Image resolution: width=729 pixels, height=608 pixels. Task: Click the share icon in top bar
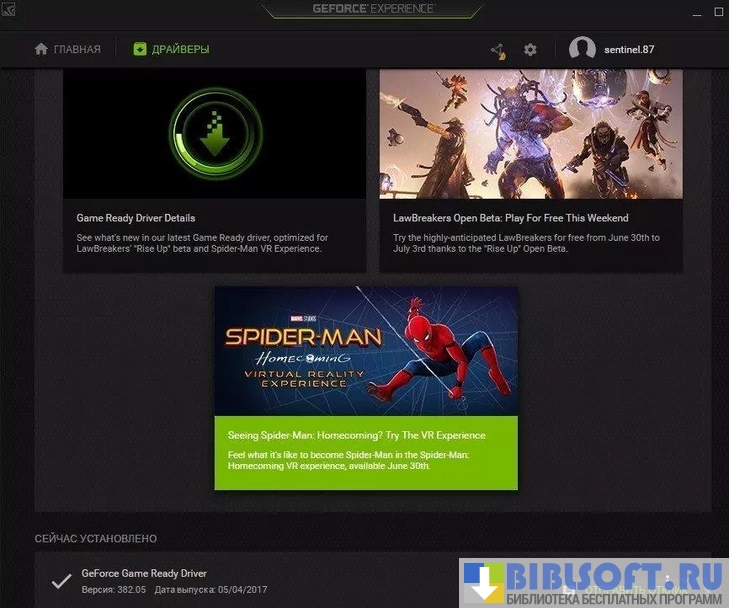point(498,49)
